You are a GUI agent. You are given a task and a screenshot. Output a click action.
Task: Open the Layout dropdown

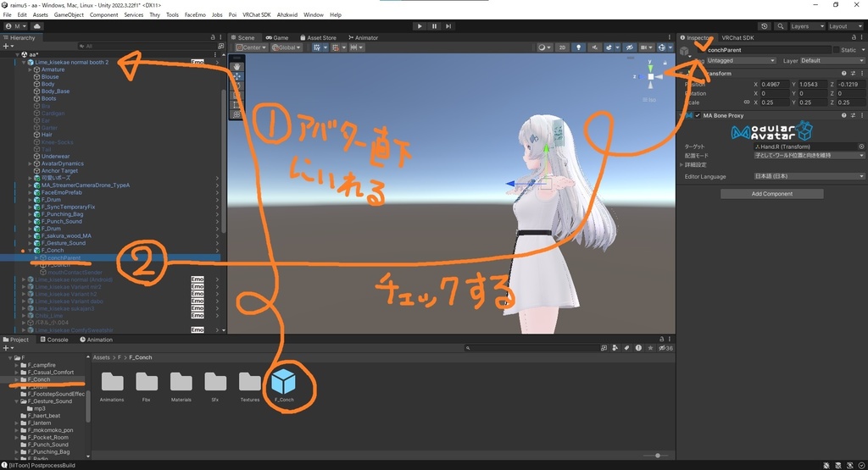(x=845, y=26)
